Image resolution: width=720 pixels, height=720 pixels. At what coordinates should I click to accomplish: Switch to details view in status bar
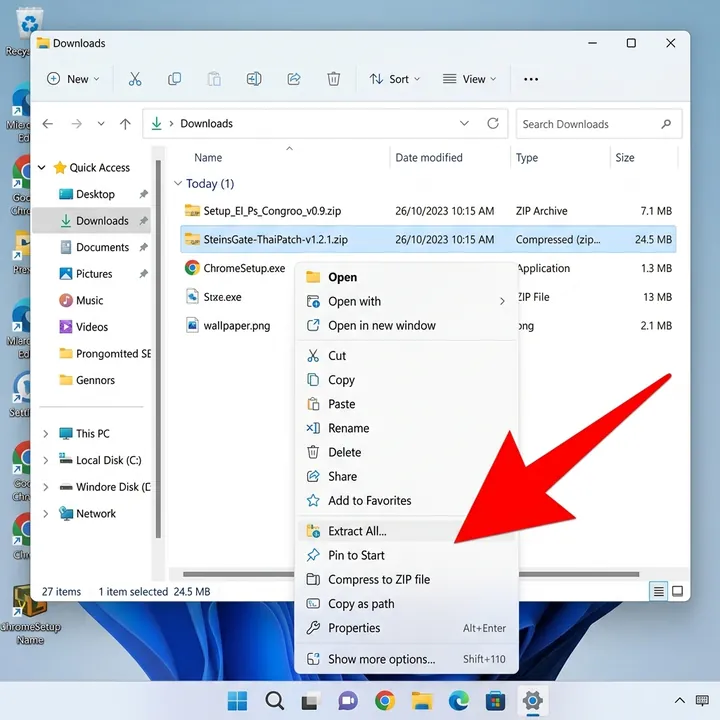658,591
